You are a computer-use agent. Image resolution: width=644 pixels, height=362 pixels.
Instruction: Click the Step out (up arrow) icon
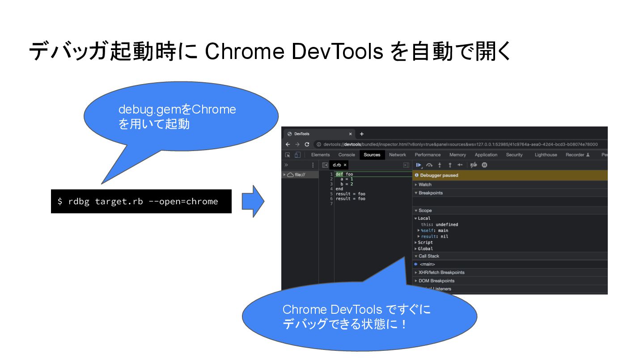(450, 165)
